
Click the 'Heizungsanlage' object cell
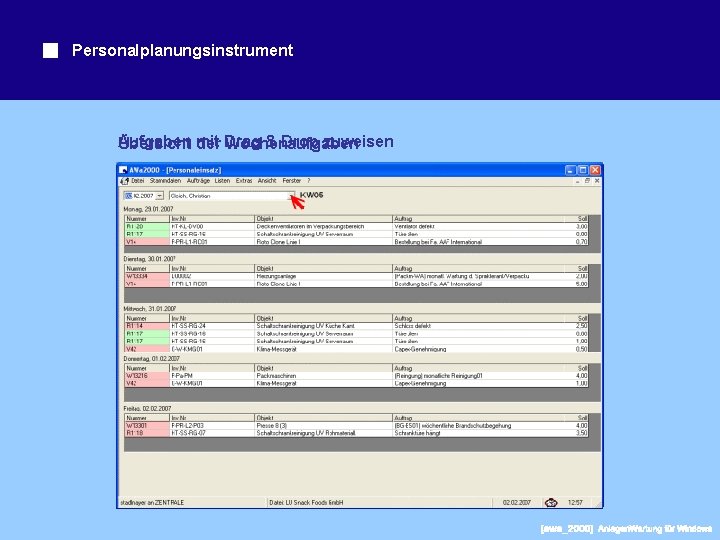click(323, 276)
